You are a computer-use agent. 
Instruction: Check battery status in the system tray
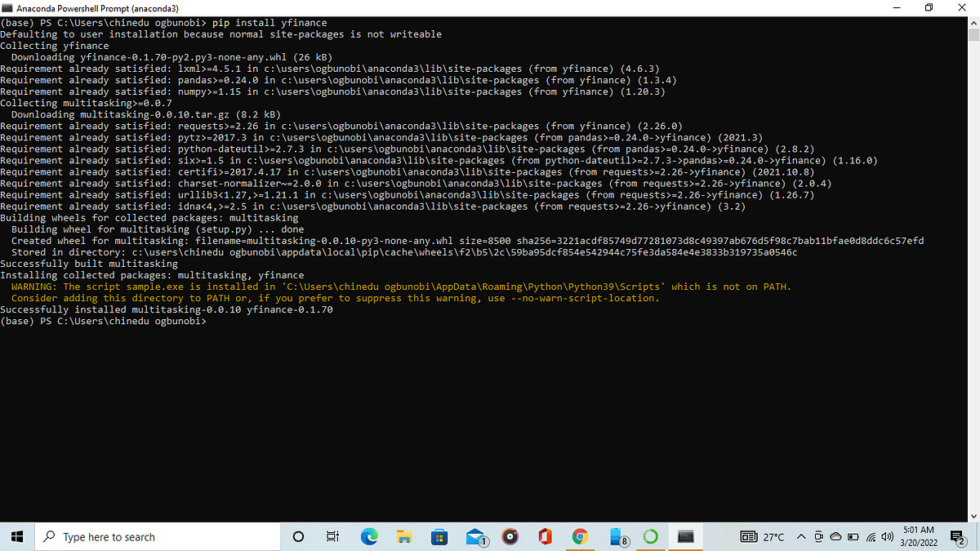[x=853, y=536]
